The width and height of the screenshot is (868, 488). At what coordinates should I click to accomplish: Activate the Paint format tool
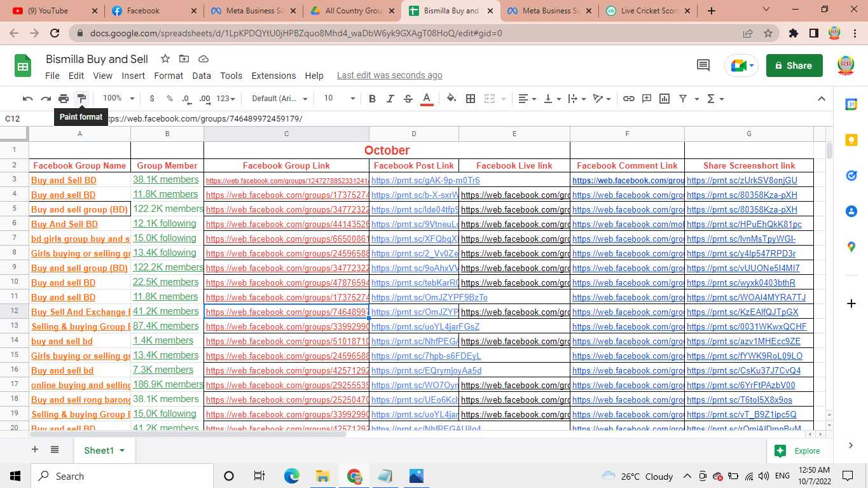tap(81, 99)
